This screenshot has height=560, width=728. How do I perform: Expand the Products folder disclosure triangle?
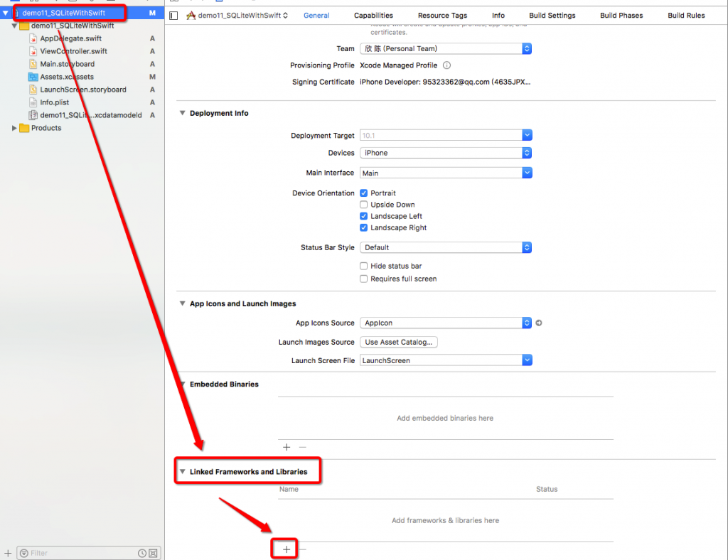click(x=14, y=128)
